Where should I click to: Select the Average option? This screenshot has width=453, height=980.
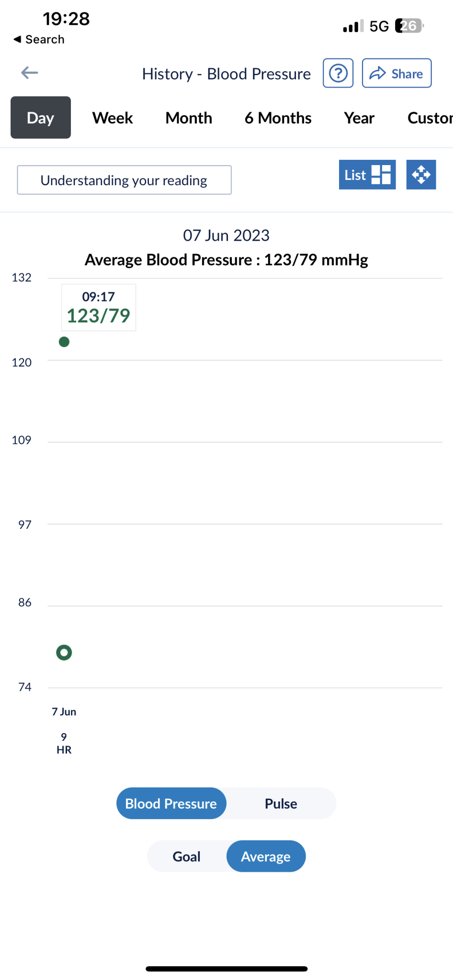[266, 856]
